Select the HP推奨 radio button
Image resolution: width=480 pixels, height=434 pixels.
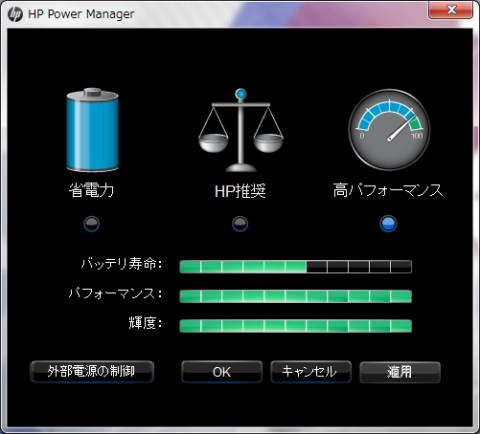point(240,224)
